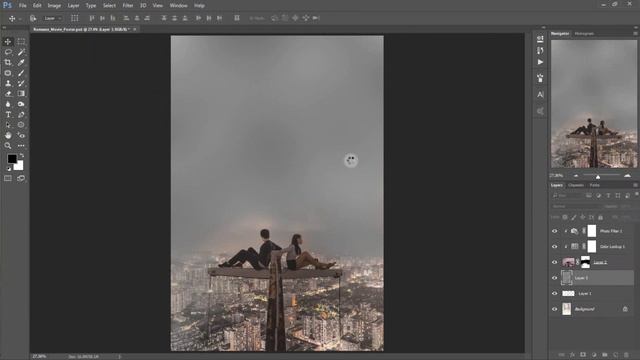This screenshot has height=360, width=640.
Task: Create new group folder icon
Action: click(605, 355)
